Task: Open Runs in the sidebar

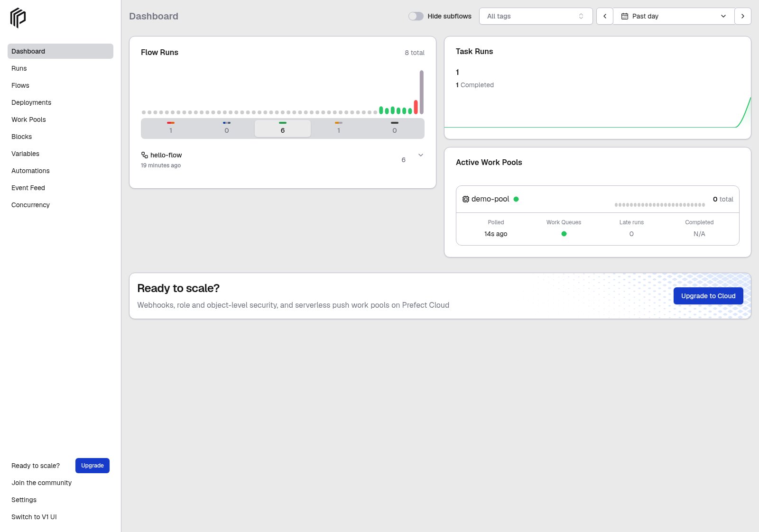Action: (60, 68)
